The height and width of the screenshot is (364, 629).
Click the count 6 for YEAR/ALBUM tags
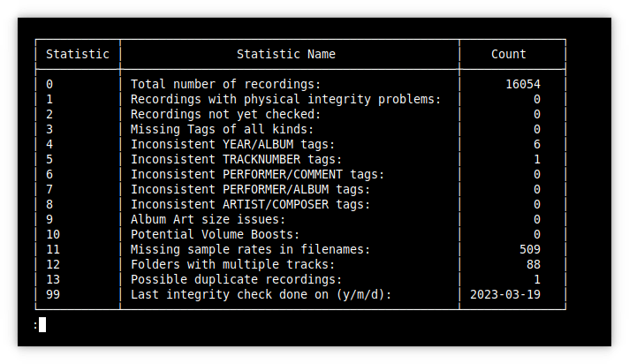(x=537, y=145)
